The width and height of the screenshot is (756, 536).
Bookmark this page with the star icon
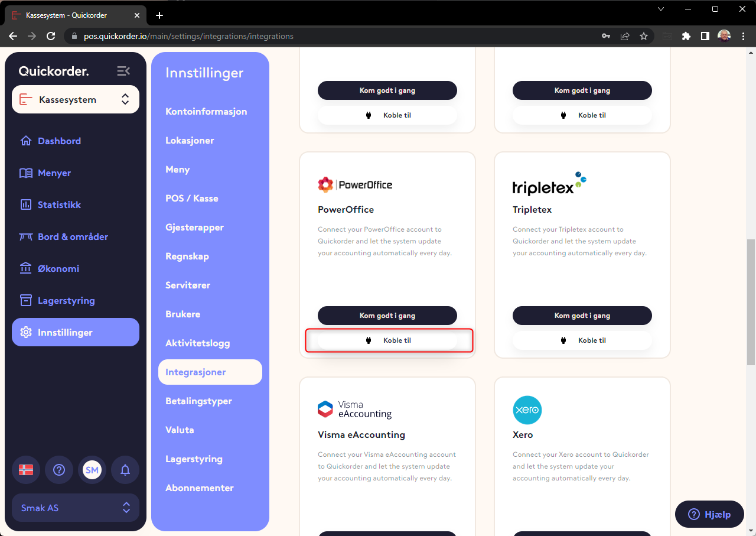[644, 36]
